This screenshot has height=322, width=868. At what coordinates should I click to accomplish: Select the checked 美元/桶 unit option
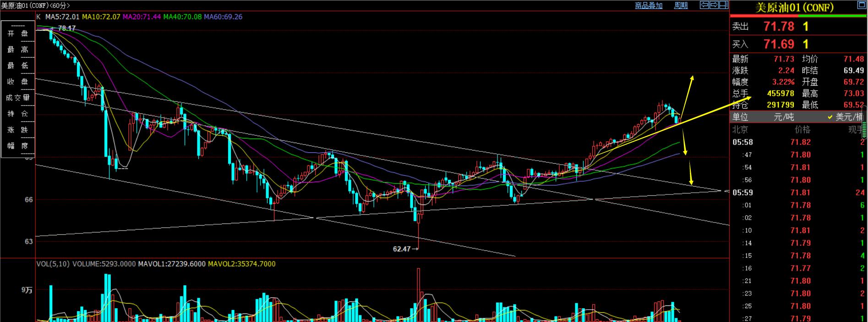point(845,117)
